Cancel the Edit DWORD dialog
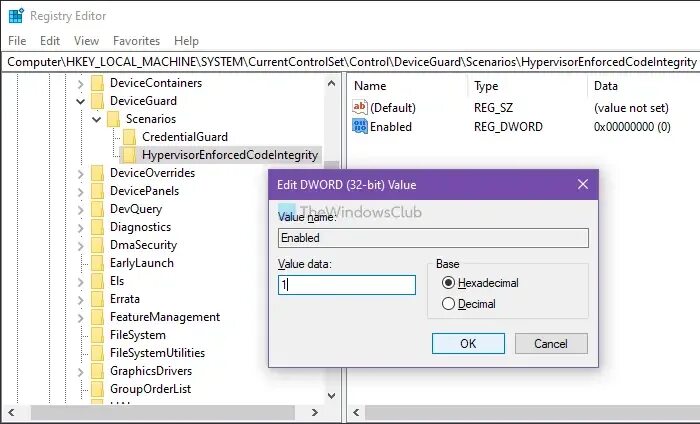Screen dimensions: 700x424 pos(551,344)
